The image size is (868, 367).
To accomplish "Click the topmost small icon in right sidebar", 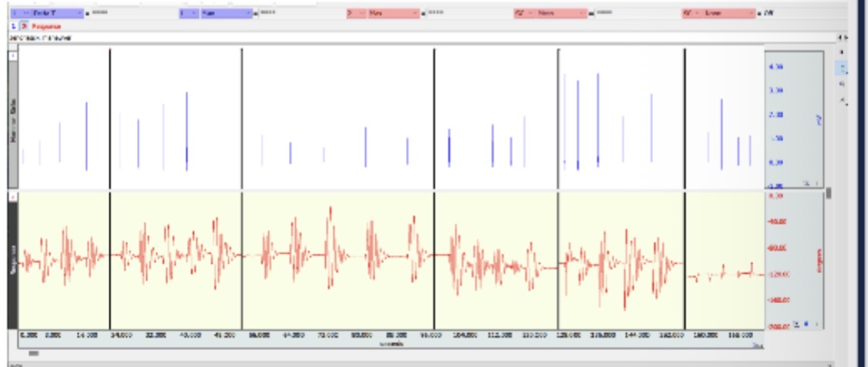I will 841,52.
